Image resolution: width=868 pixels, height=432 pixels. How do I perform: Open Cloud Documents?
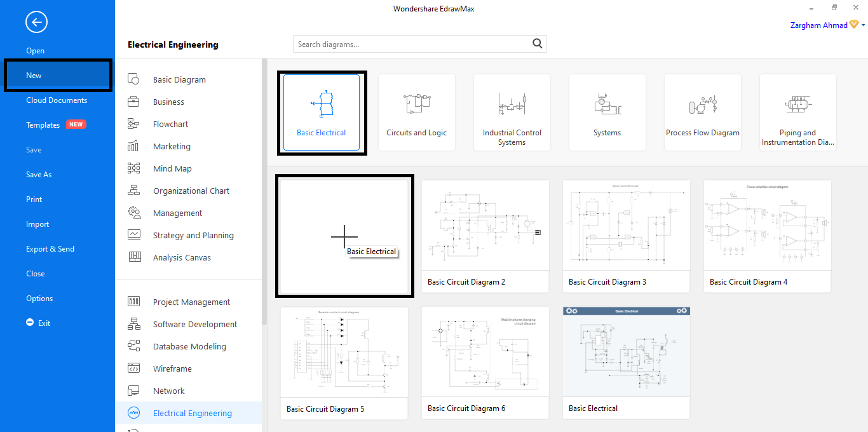(x=57, y=100)
